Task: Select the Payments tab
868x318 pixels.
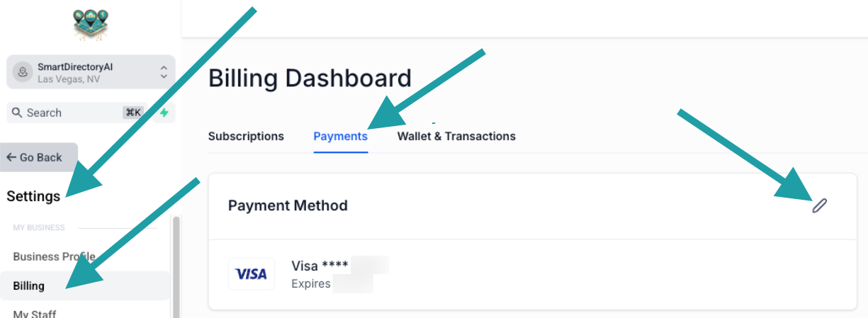Action: (x=341, y=136)
